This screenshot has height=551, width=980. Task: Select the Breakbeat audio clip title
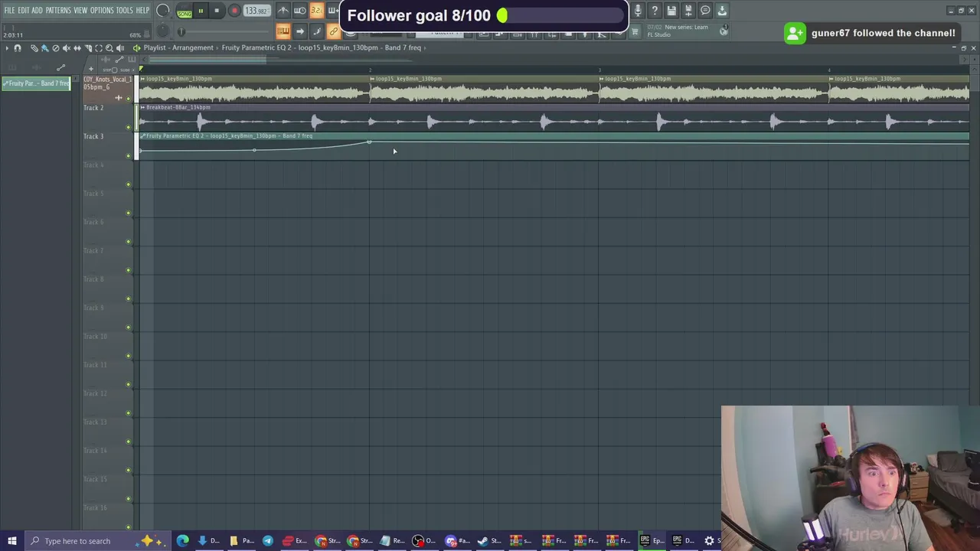[177, 108]
